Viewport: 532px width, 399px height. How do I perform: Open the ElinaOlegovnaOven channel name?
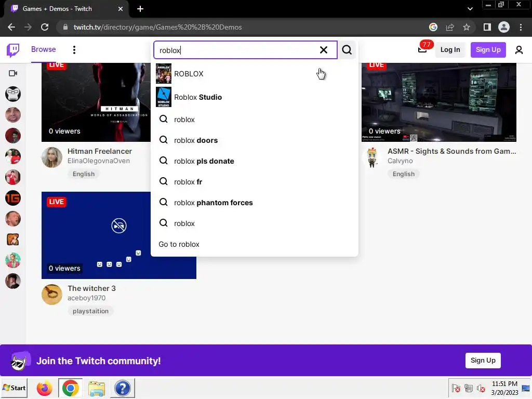[98, 161]
